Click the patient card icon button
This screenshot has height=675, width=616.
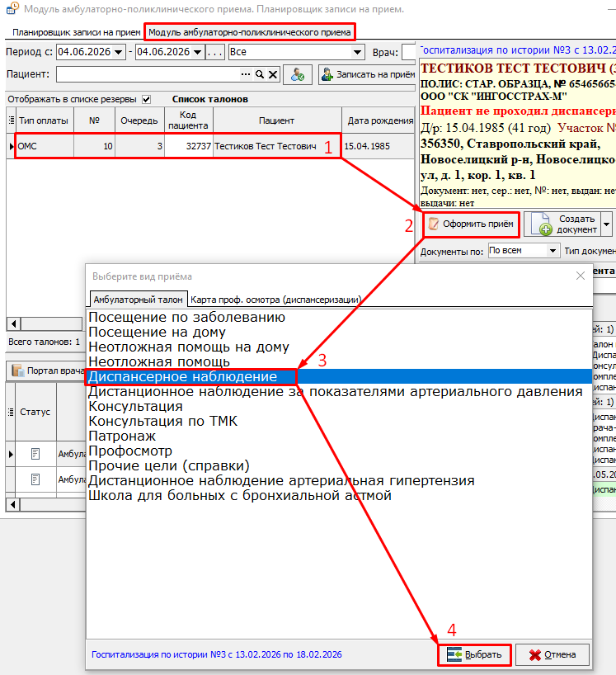297,75
